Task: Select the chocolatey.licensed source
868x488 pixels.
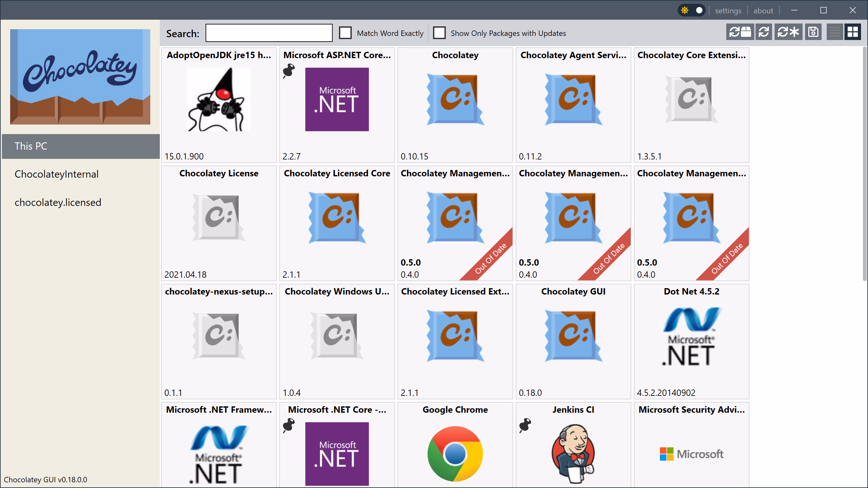Action: click(58, 202)
